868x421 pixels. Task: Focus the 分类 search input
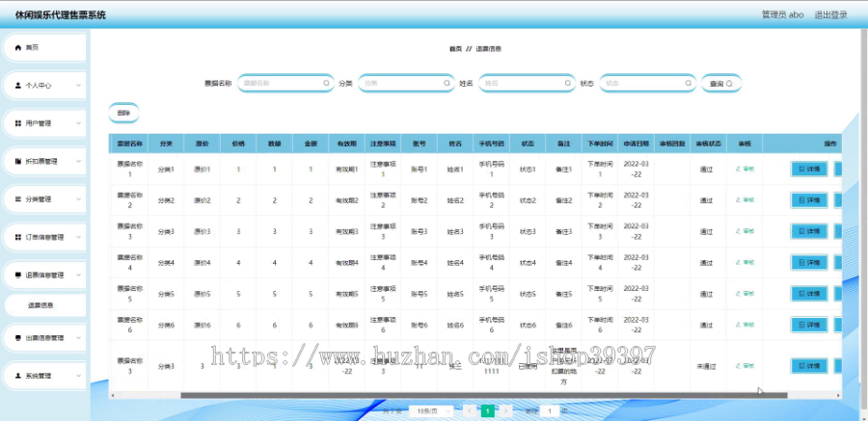[406, 83]
